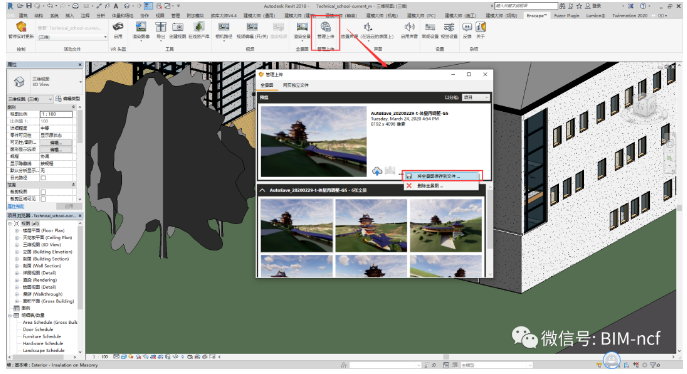Expand 天花板平面 (Ceiling Plan) tree node
Screen dimensions: 687x374
pos(17,237)
